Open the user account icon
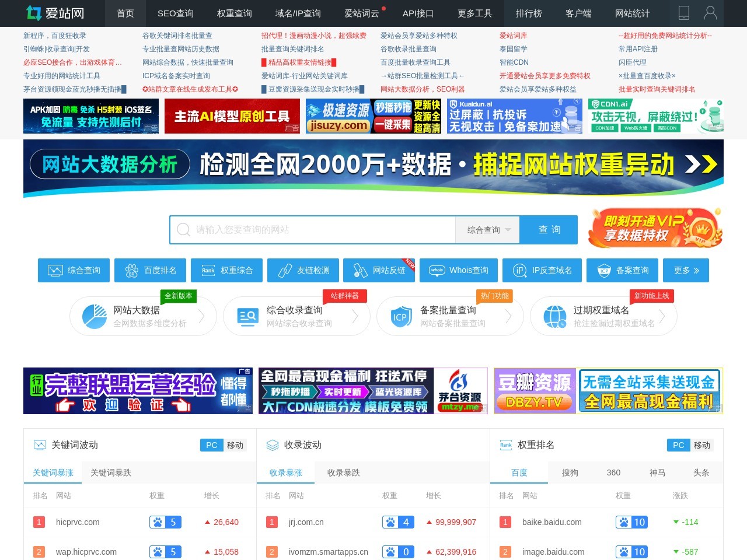Viewport: 747px width, 560px height. (x=710, y=13)
